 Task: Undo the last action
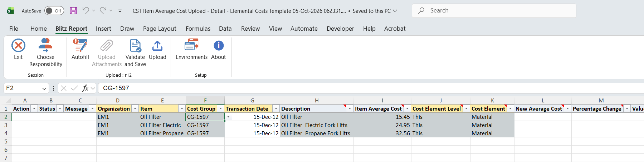coord(86,11)
